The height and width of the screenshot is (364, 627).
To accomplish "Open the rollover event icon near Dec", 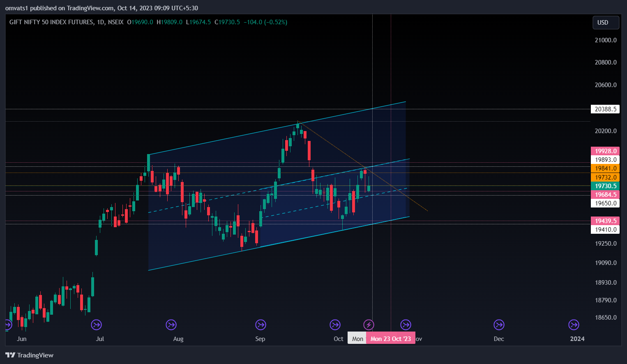I will 499,325.
